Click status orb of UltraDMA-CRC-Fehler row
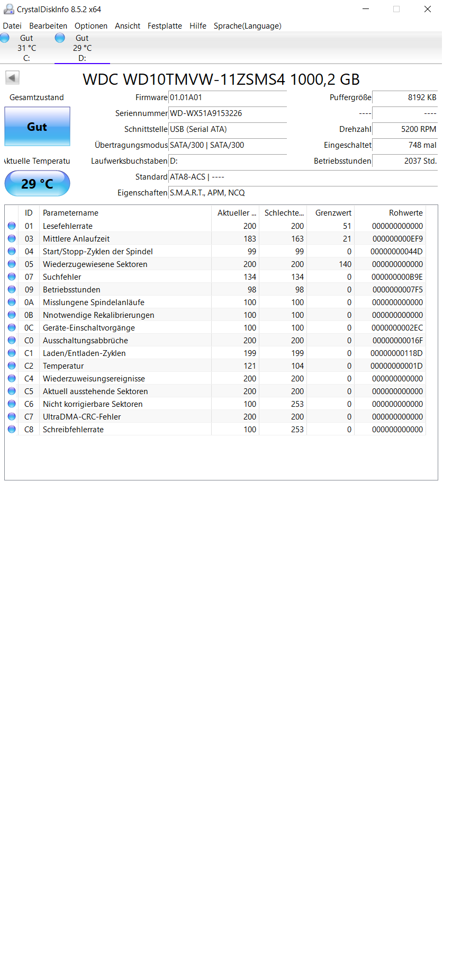Image resolution: width=452 pixels, height=980 pixels. coord(12,416)
